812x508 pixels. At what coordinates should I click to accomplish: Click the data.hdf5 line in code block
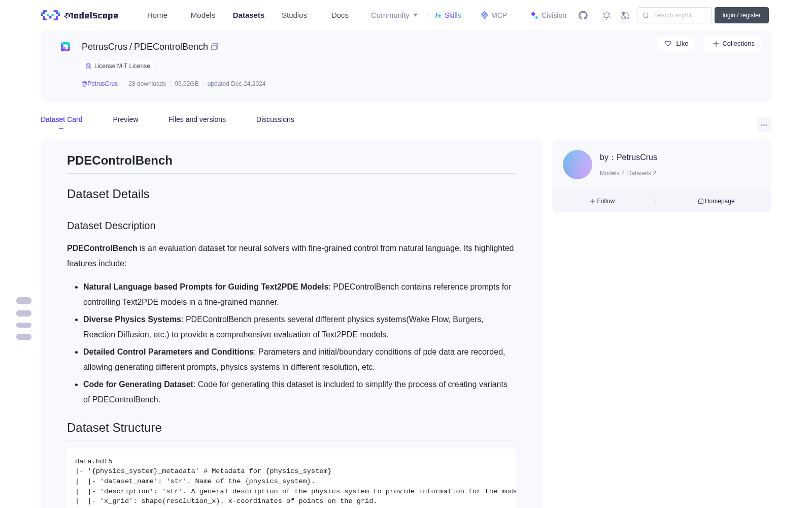coord(94,461)
